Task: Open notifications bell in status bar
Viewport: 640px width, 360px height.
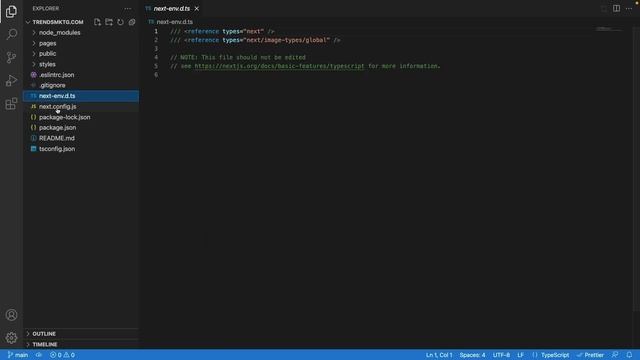Action: (629, 355)
